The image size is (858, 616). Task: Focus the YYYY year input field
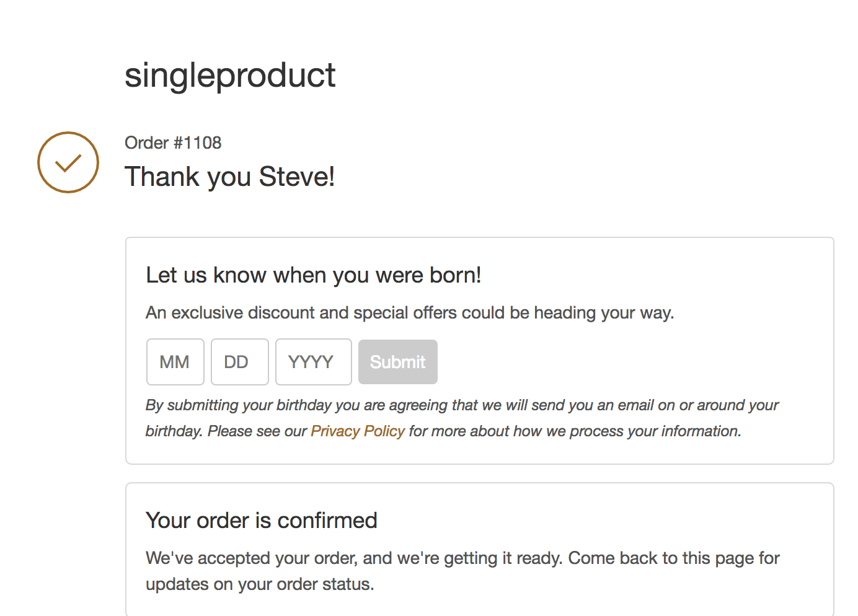(313, 362)
